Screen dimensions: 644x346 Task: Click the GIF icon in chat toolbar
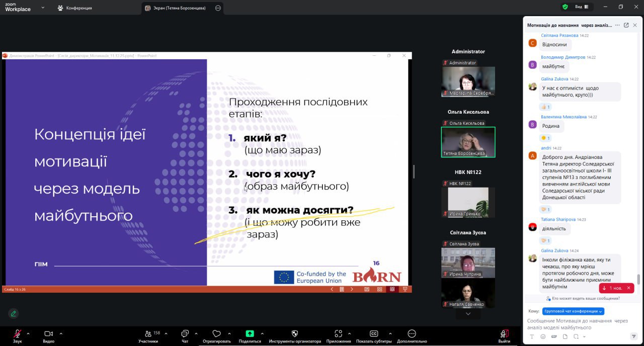pyautogui.click(x=554, y=336)
